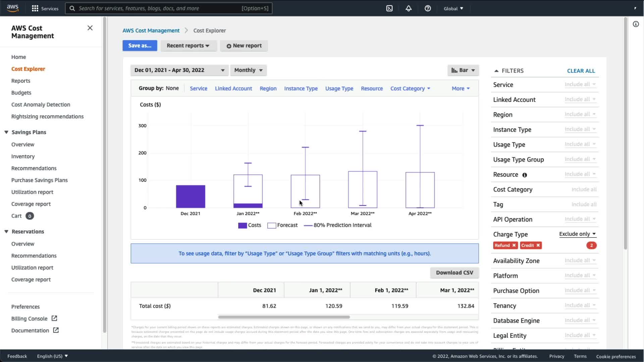This screenshot has width=644, height=362.
Task: Collapse the Savings Plans sidebar section
Action: coord(6,132)
